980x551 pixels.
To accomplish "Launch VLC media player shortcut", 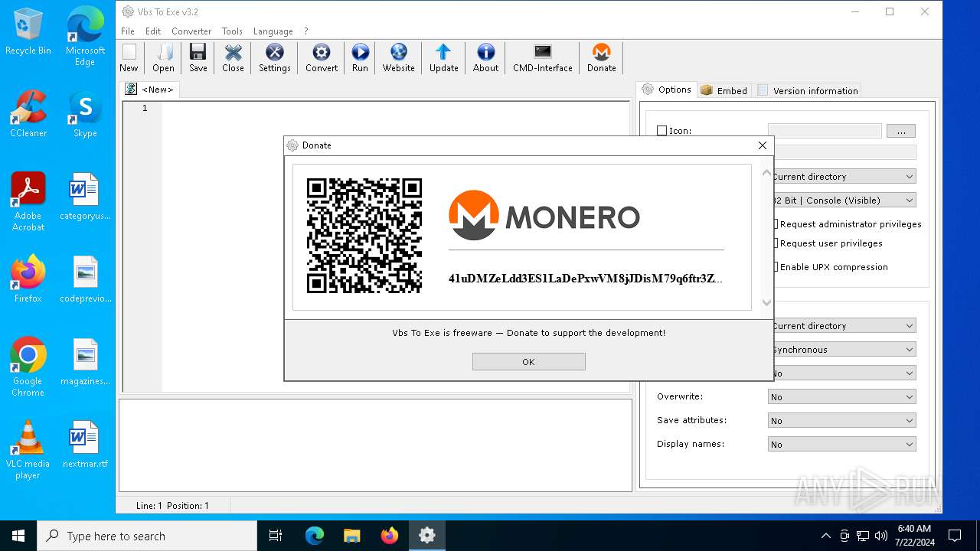I will coord(28,450).
